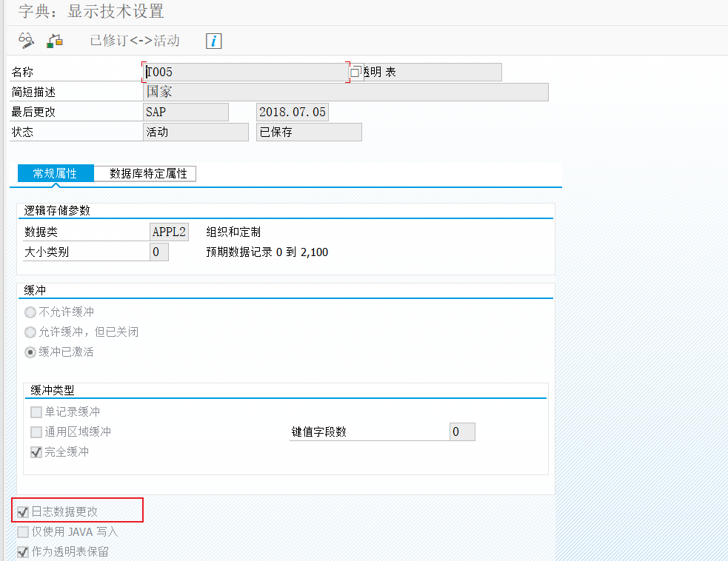Toggle the 作为透明表保留 checkbox
Screen dimensions: 728x561
click(23, 551)
